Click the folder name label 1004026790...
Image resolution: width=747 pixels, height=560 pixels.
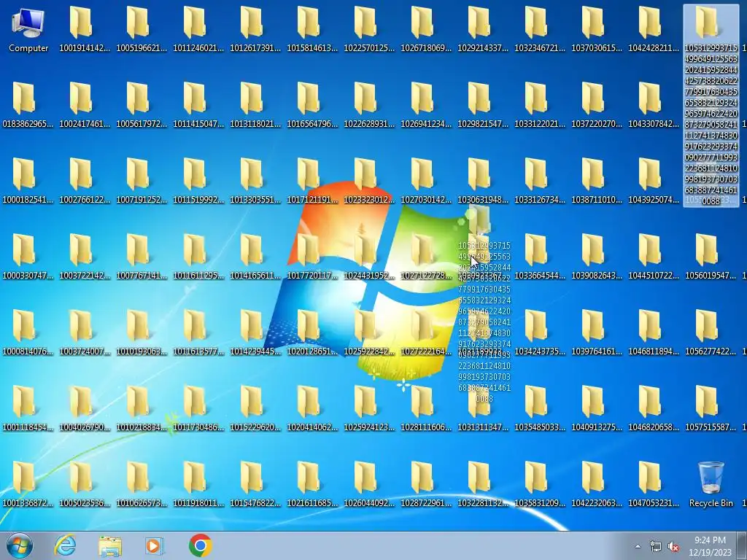[x=85, y=427]
